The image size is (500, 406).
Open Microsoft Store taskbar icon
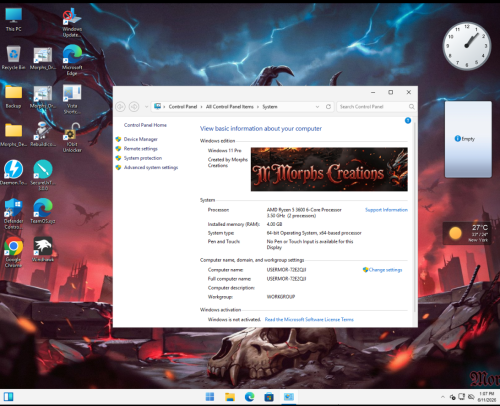[x=269, y=397]
